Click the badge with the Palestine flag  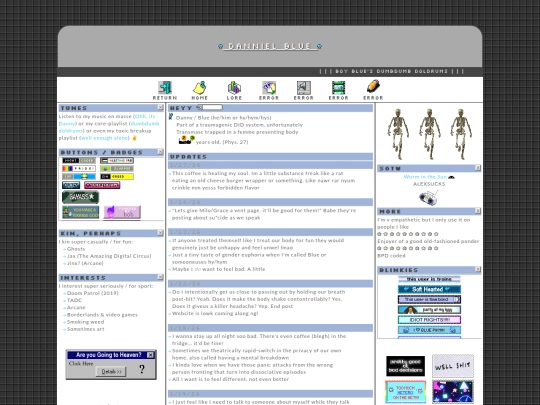coord(117,160)
